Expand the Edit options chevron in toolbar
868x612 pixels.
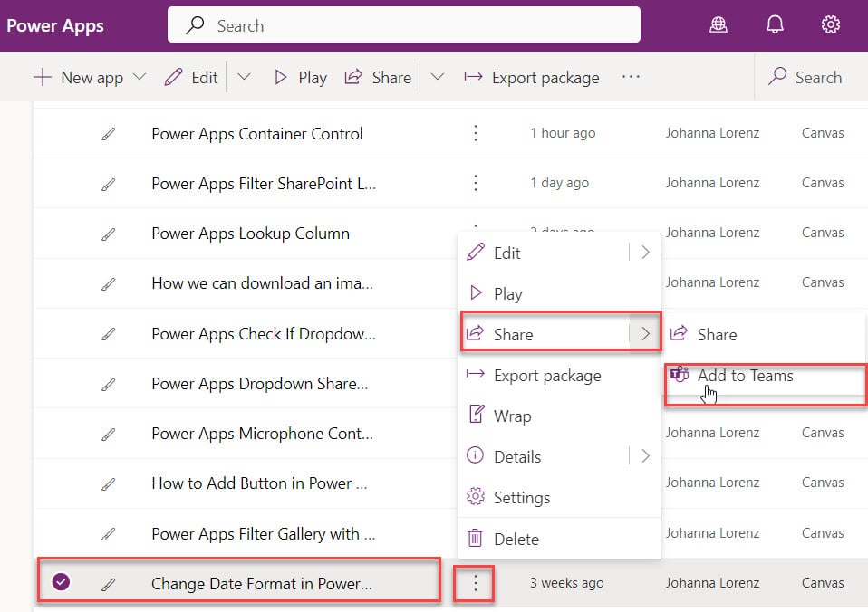[244, 77]
